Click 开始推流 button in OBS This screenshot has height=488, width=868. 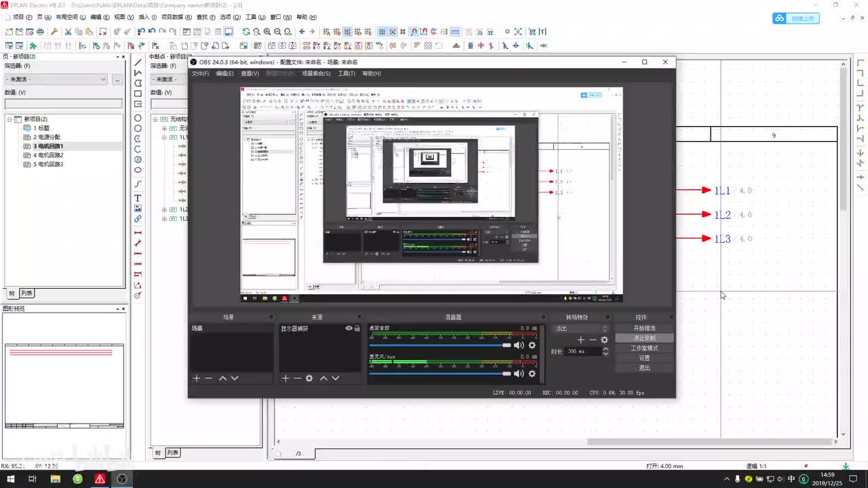click(x=644, y=328)
